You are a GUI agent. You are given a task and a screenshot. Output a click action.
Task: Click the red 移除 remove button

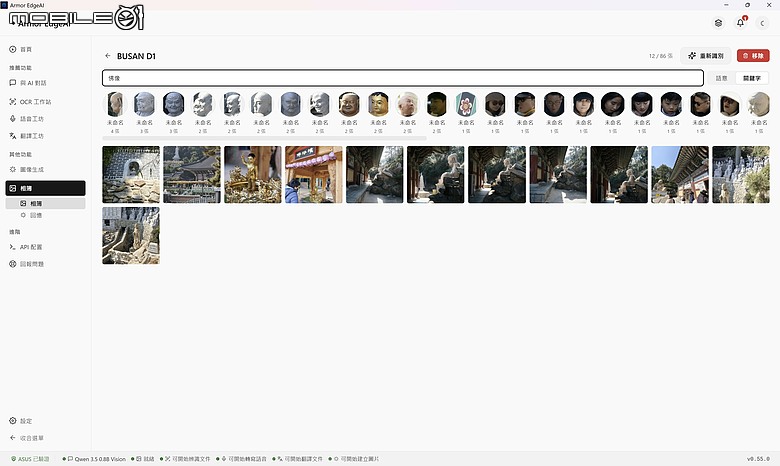[x=753, y=56]
